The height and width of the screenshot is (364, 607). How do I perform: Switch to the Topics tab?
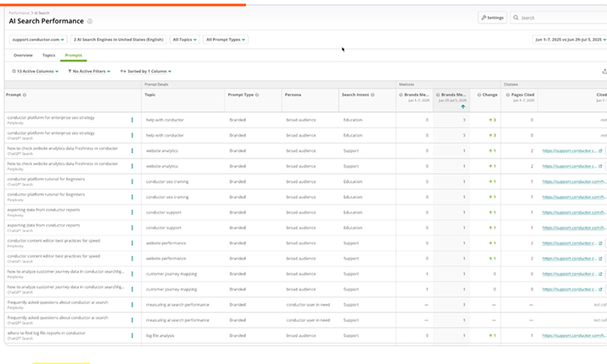pyautogui.click(x=49, y=55)
